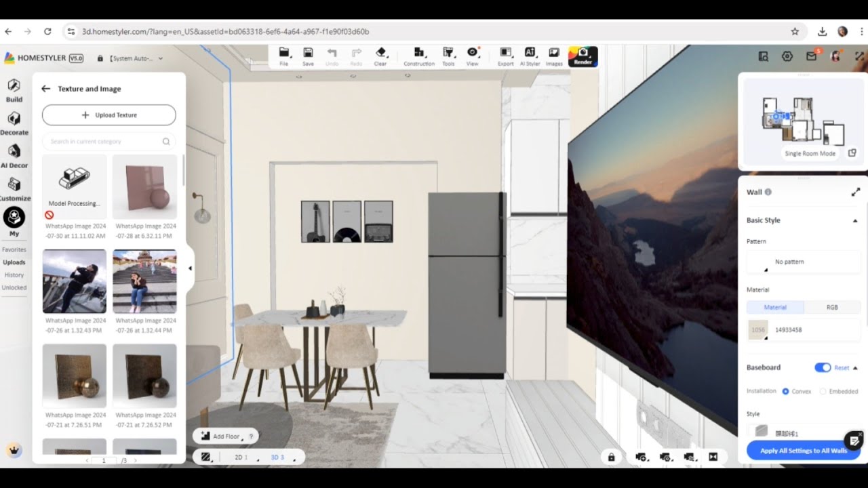The width and height of the screenshot is (868, 488).
Task: Open the File menu in toolbar
Action: tap(284, 56)
